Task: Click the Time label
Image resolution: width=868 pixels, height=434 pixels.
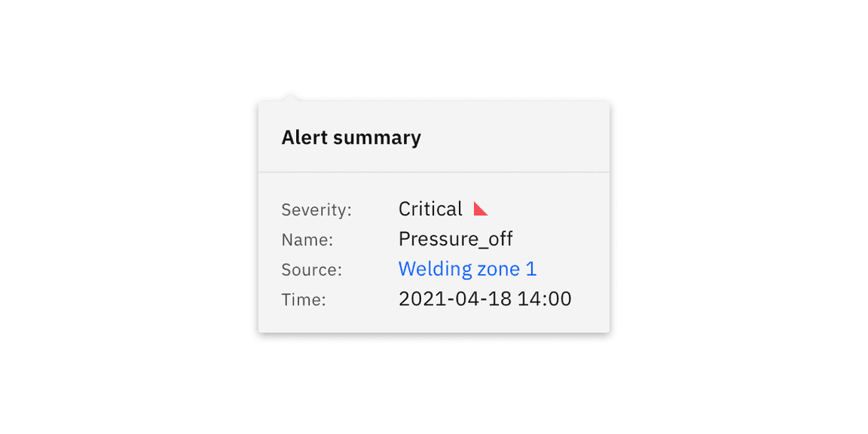Action: coord(303,299)
